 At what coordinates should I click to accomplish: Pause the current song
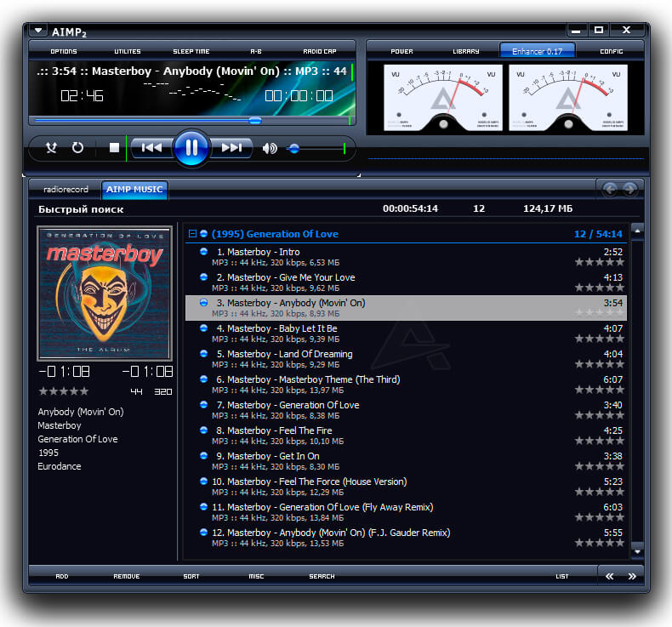pyautogui.click(x=191, y=148)
